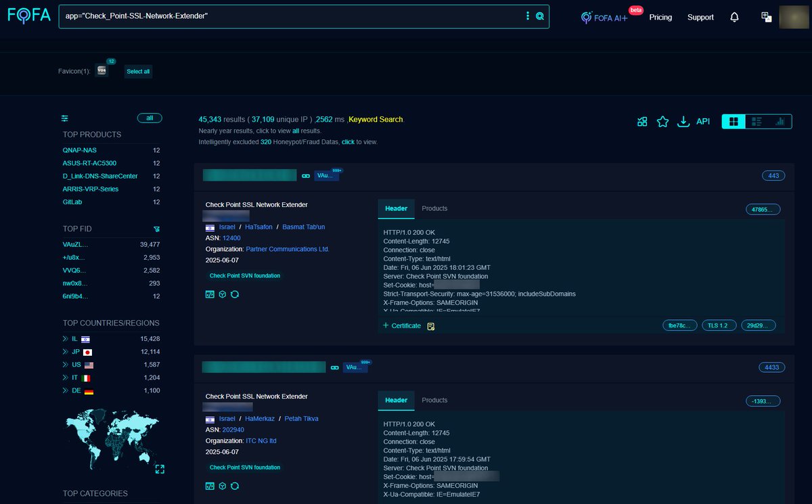This screenshot has width=812, height=504.
Task: Switch to list view
Action: pos(757,122)
